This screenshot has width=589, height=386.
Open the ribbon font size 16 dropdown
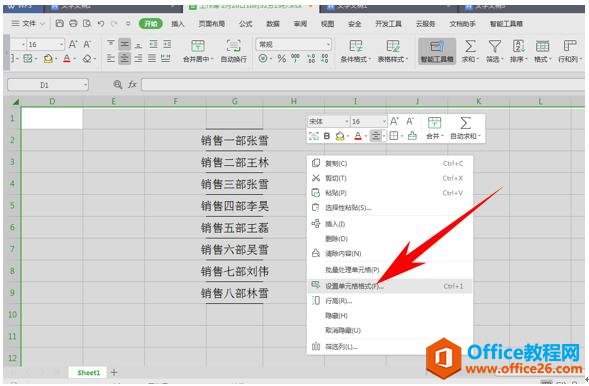[62, 44]
